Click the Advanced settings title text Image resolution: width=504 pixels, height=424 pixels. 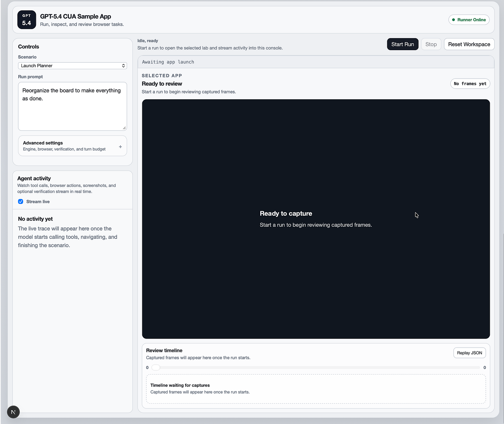point(43,143)
